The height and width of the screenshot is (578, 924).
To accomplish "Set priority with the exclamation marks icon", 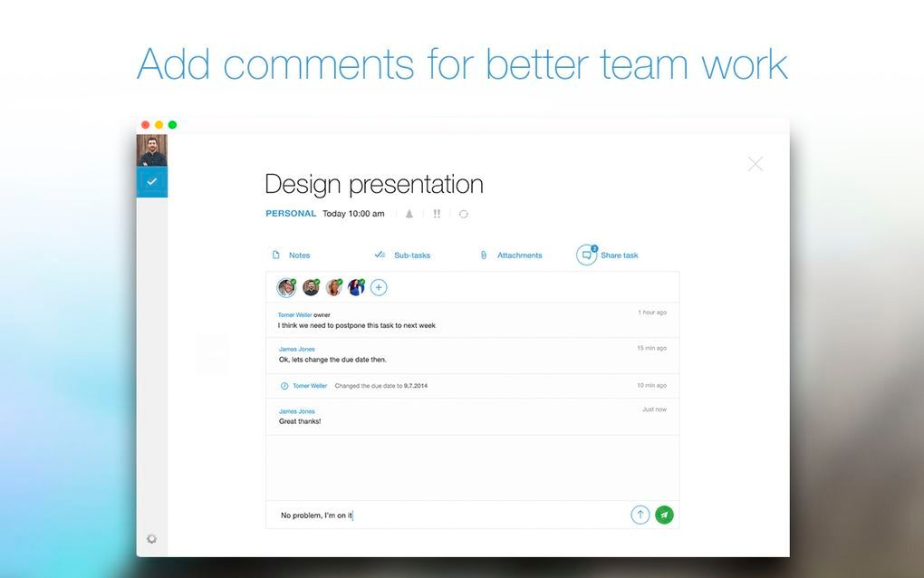I will pyautogui.click(x=437, y=214).
